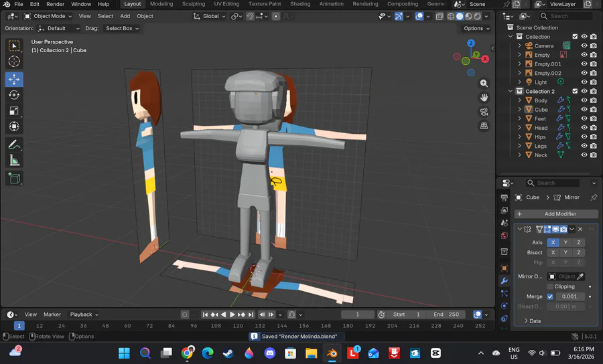Select the Rotate tool
This screenshot has width=603, height=364.
click(14, 95)
